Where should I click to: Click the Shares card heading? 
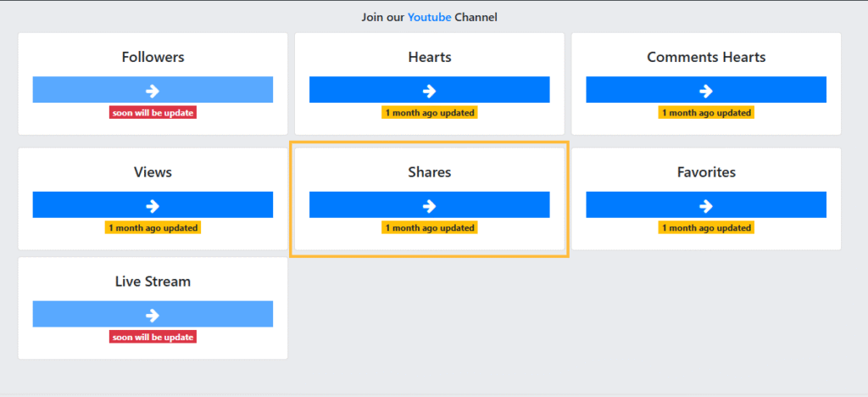click(x=429, y=172)
